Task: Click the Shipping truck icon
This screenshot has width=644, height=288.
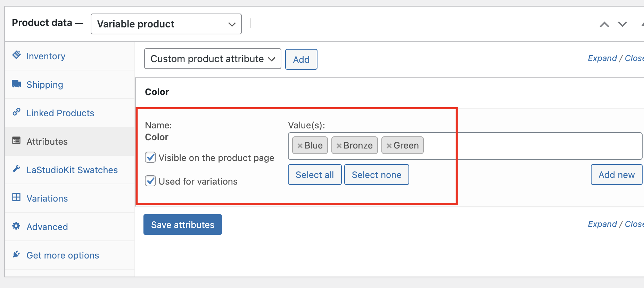Action: point(16,84)
